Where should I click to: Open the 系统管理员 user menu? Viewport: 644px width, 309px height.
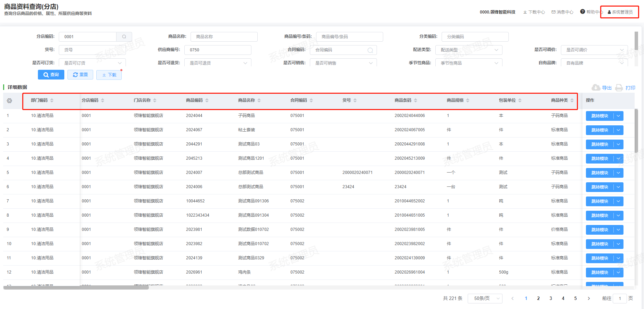(620, 12)
